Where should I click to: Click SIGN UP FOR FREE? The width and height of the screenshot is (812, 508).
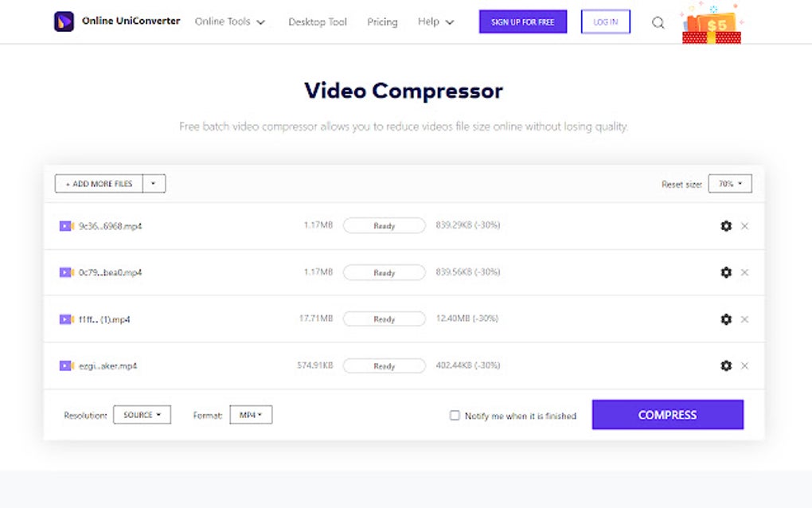coord(522,21)
